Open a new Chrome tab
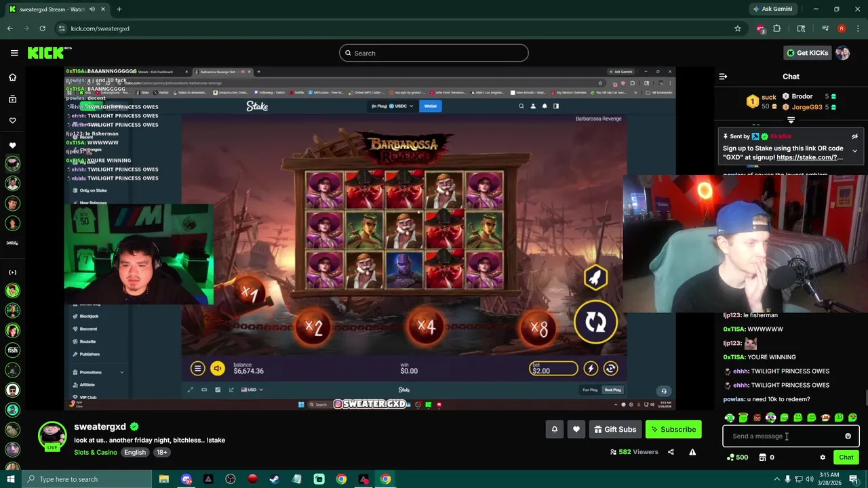 pyautogui.click(x=119, y=9)
